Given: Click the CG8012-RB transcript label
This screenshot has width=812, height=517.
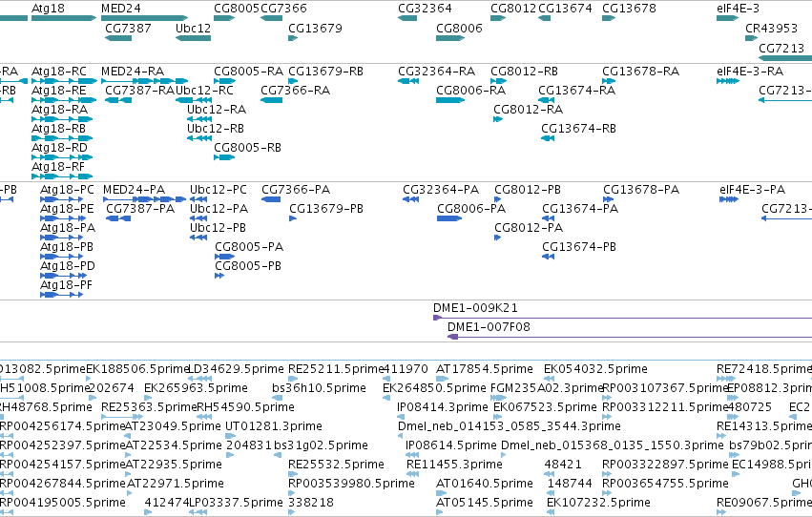Looking at the screenshot, I should click(x=524, y=72).
